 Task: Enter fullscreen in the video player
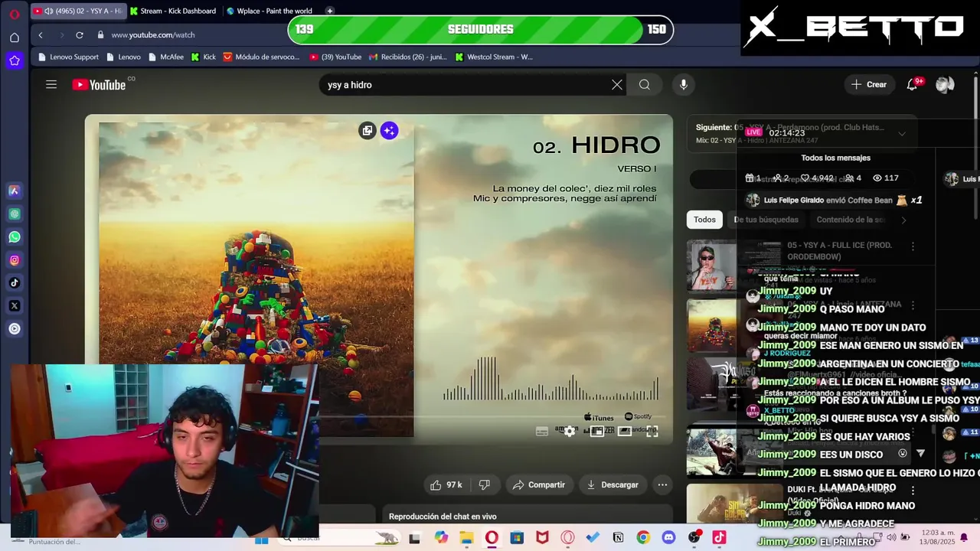click(x=652, y=432)
